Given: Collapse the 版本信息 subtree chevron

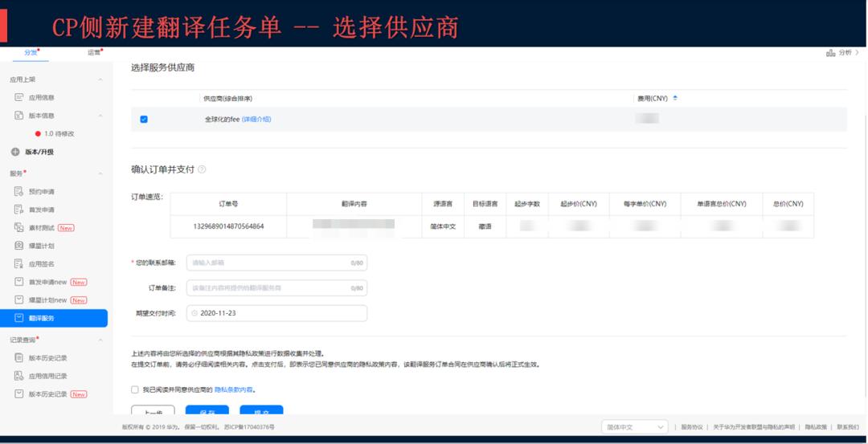Looking at the screenshot, I should pyautogui.click(x=100, y=116).
